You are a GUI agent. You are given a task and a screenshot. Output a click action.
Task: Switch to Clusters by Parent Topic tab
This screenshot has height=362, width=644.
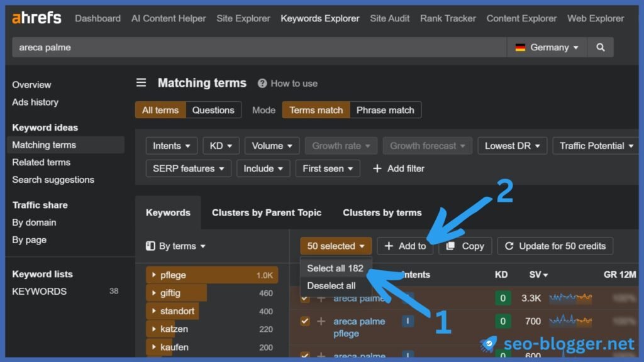pos(267,212)
